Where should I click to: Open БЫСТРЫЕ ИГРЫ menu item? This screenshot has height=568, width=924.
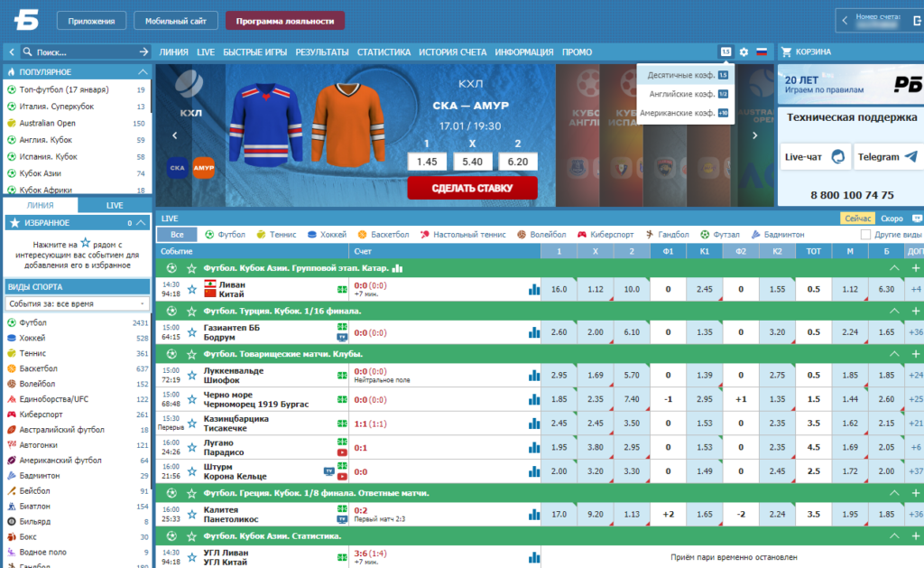coord(255,51)
